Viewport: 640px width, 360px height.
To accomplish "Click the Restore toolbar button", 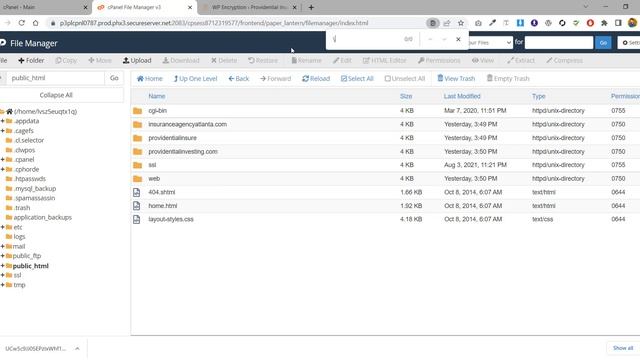I will [x=263, y=60].
